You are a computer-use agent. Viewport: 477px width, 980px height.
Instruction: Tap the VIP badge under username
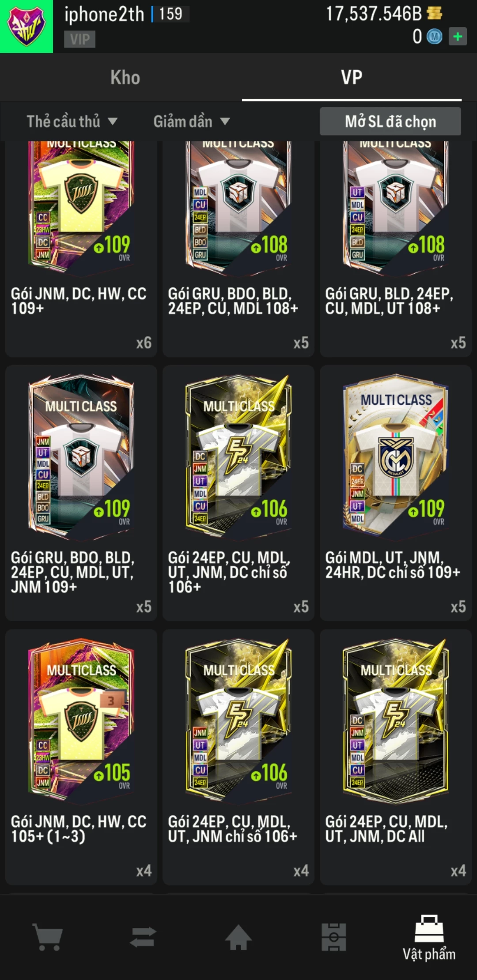[x=79, y=39]
